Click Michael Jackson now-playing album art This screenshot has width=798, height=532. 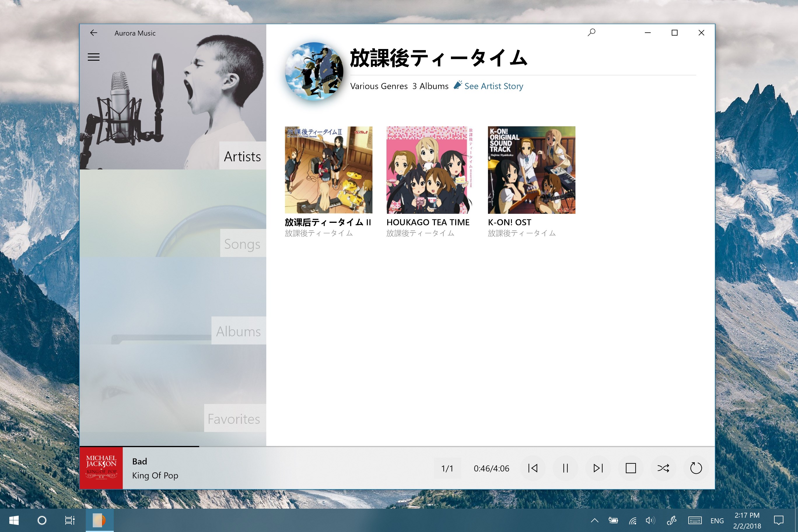(101, 468)
